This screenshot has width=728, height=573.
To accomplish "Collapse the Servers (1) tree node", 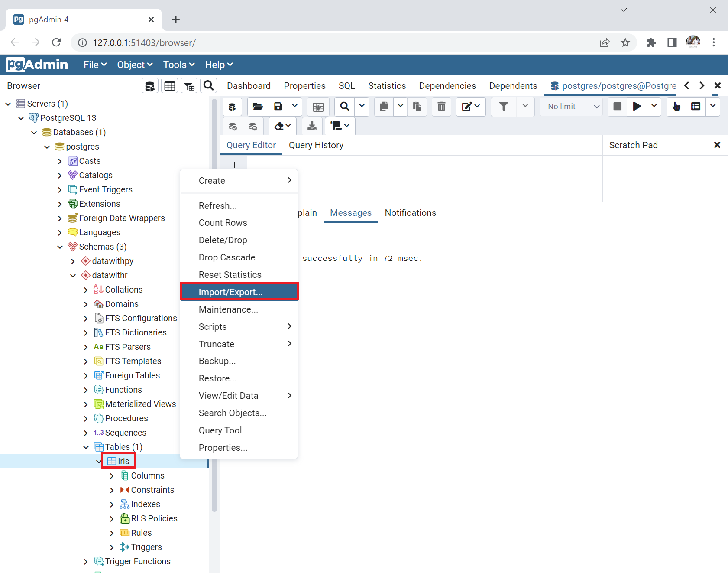I will 8,104.
